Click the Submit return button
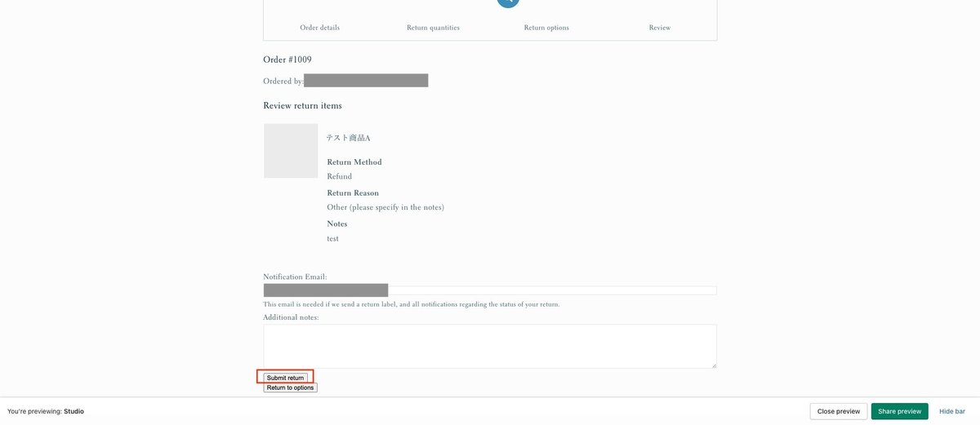The image size is (980, 425). click(286, 378)
